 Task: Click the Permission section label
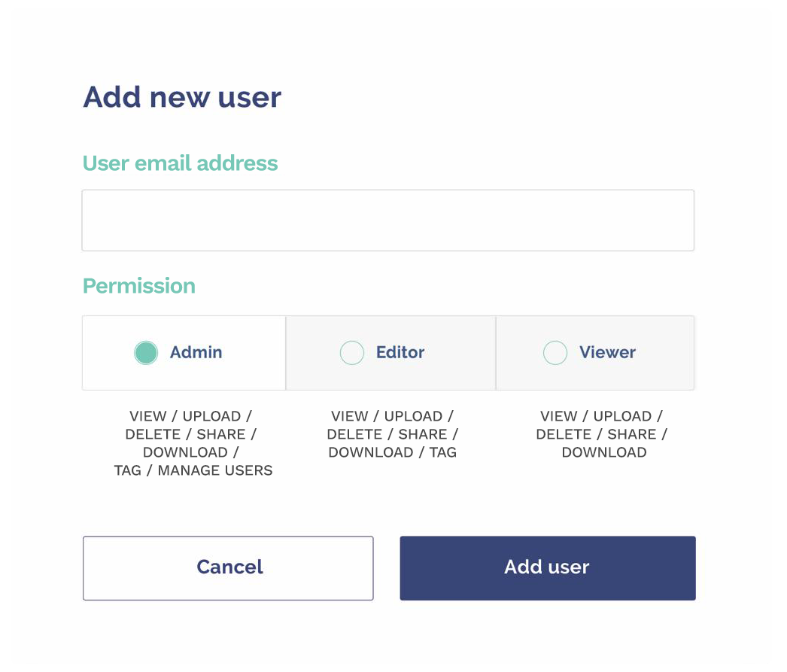(138, 286)
